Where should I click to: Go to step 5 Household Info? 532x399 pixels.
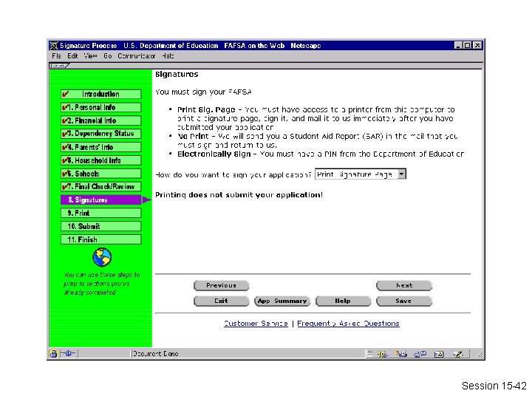pos(100,160)
